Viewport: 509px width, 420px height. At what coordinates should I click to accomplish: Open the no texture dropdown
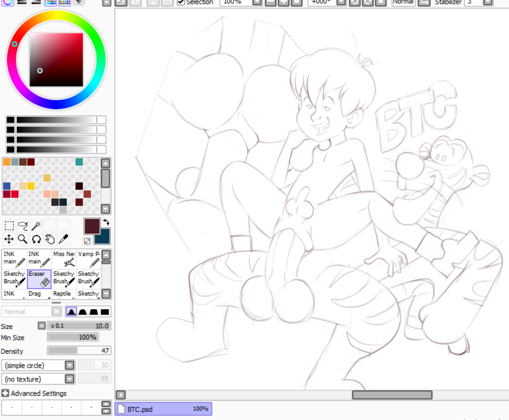(69, 379)
